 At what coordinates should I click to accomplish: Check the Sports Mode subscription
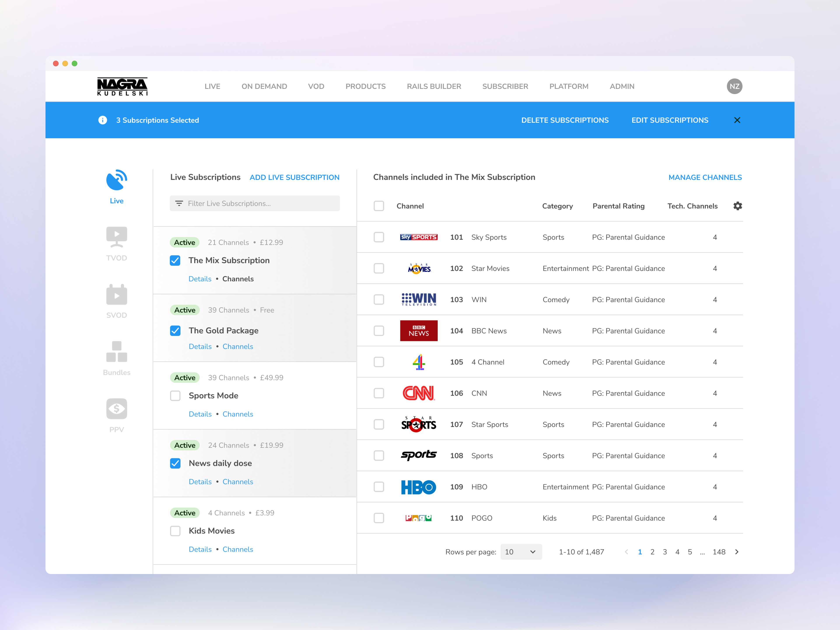[175, 396]
